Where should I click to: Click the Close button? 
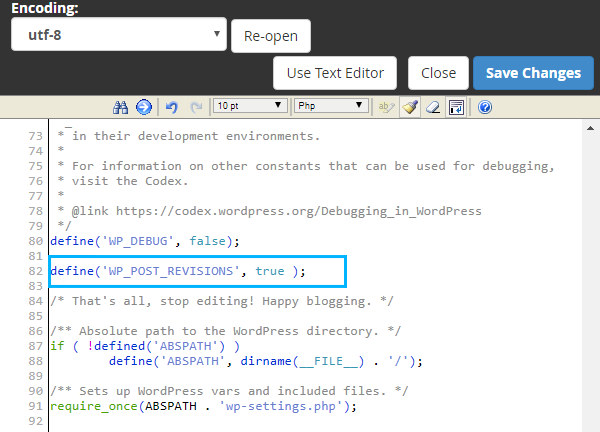[438, 73]
